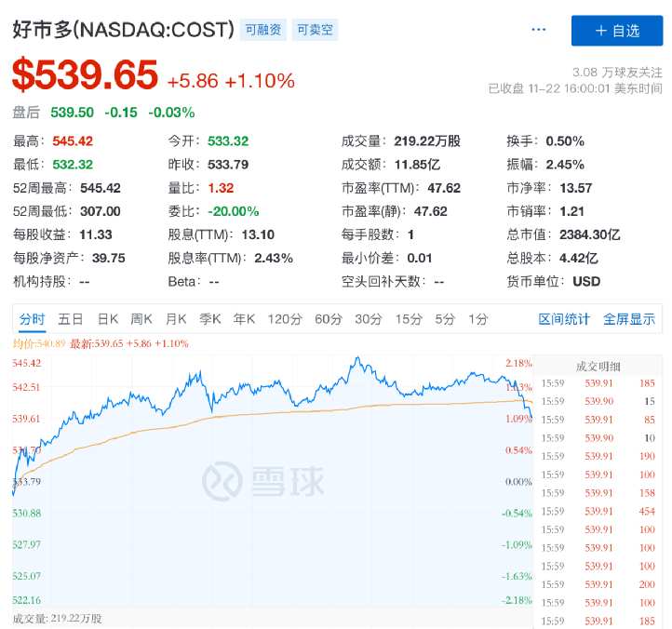672x629 pixels.
Task: Click the three-dot more options icon
Action: pos(539,30)
